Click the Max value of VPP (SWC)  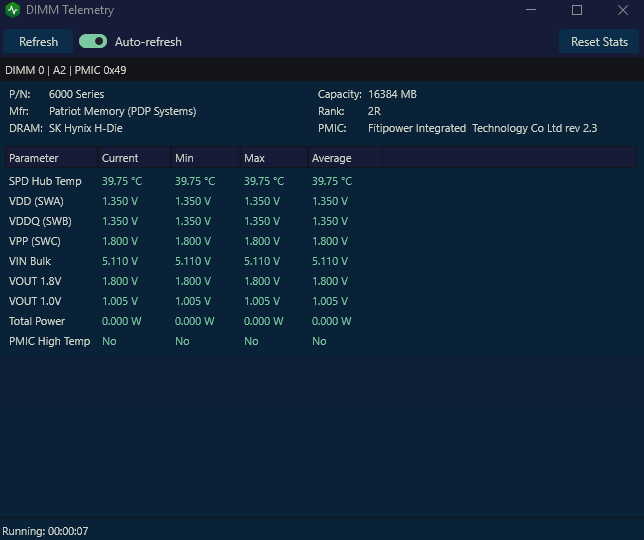(x=262, y=241)
